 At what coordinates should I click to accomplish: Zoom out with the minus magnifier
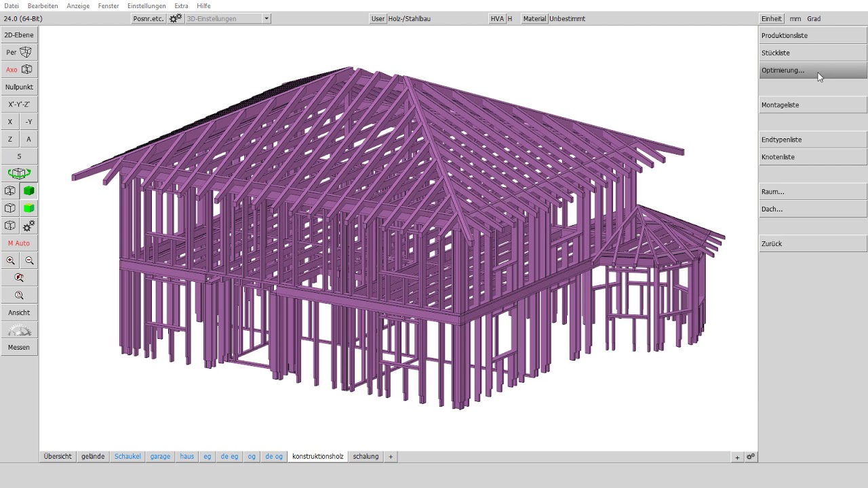(x=28, y=260)
